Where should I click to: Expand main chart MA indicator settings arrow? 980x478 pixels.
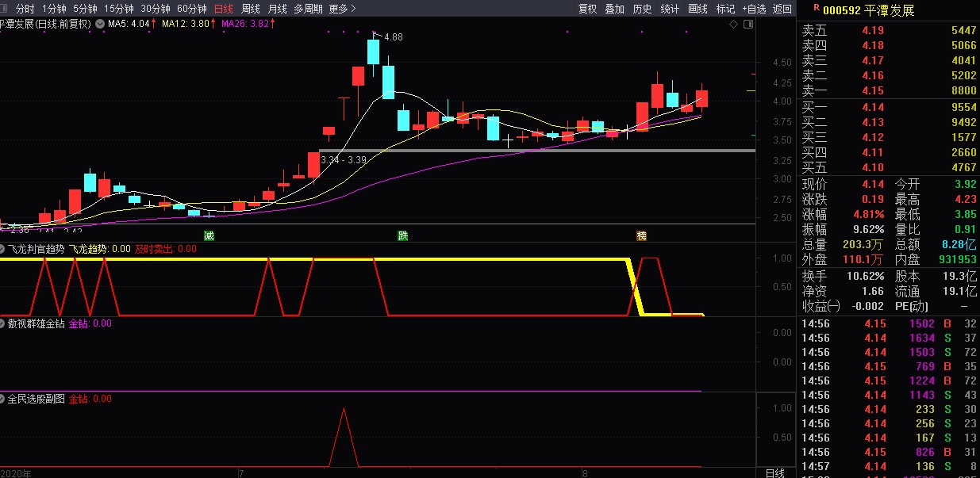99,24
